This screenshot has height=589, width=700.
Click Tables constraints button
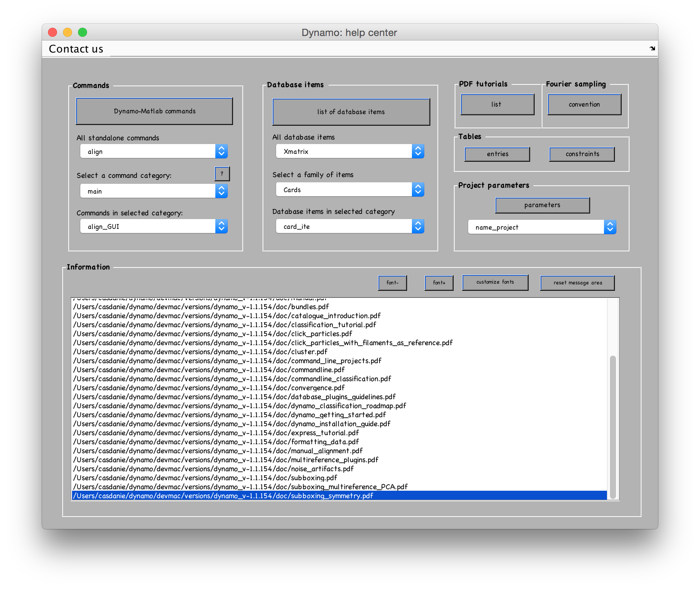tap(582, 154)
